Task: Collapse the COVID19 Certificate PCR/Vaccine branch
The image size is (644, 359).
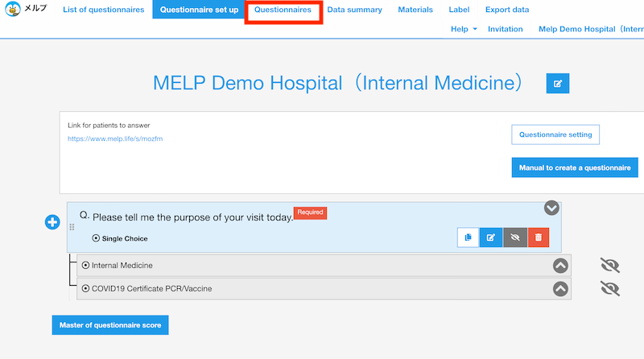Action: coord(560,289)
